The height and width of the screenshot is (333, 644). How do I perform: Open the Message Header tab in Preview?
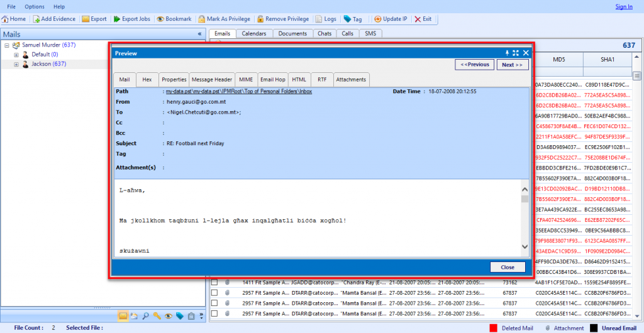(x=212, y=80)
